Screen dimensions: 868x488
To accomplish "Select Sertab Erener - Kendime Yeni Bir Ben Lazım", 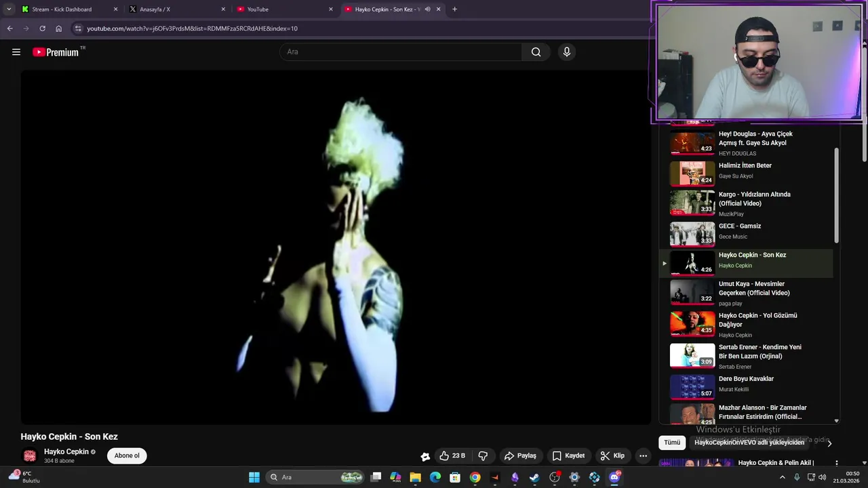I will [x=759, y=352].
